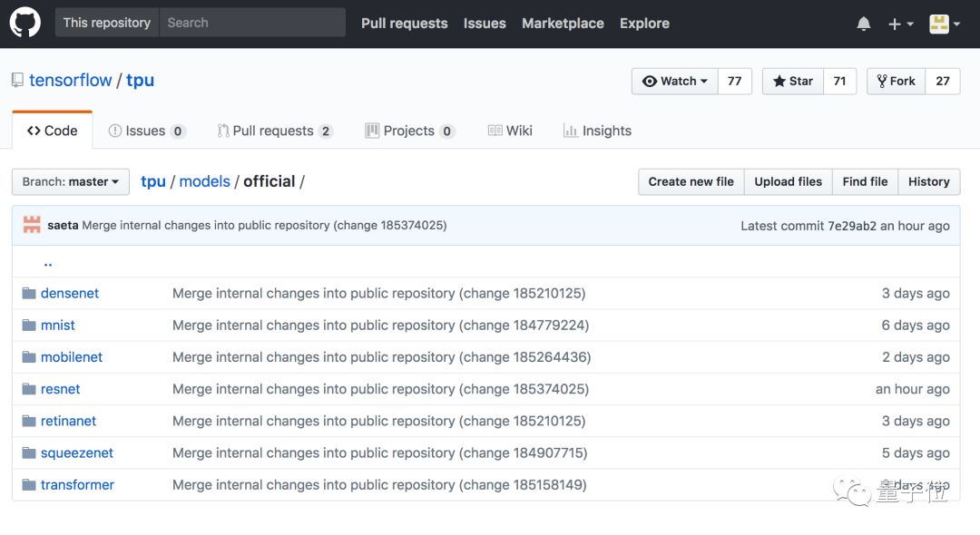The width and height of the screenshot is (980, 535).
Task: Open the notifications bell icon
Action: (863, 24)
